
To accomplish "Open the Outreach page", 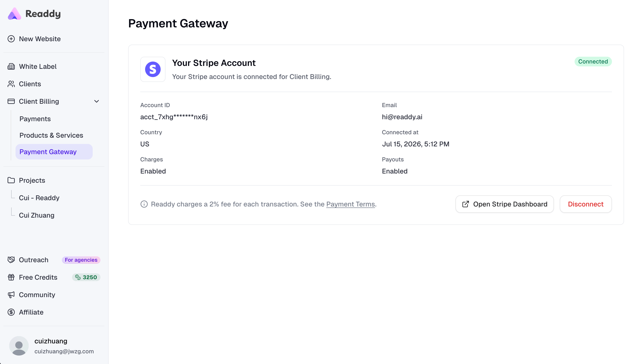I will (x=33, y=260).
